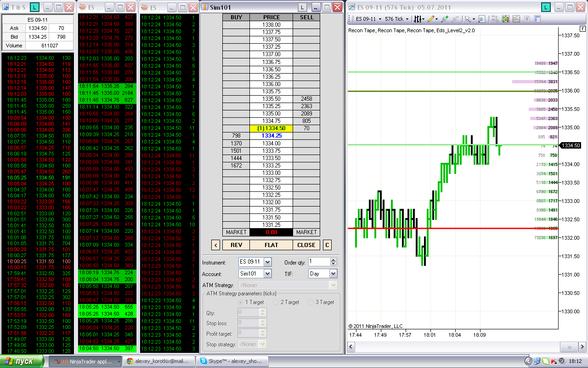Screen dimensions: 588x368
Task: Click the Order qty stepper arrows
Action: (334, 262)
